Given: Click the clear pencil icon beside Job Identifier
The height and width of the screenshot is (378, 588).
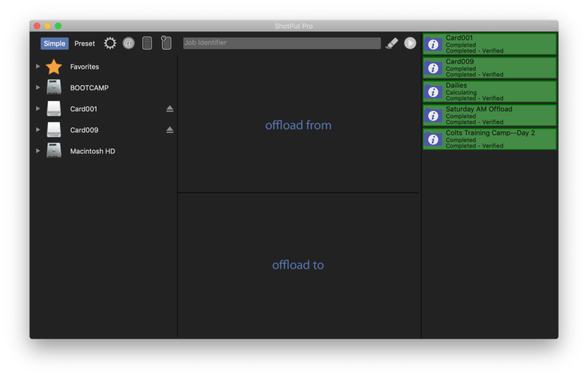Looking at the screenshot, I should (x=392, y=42).
